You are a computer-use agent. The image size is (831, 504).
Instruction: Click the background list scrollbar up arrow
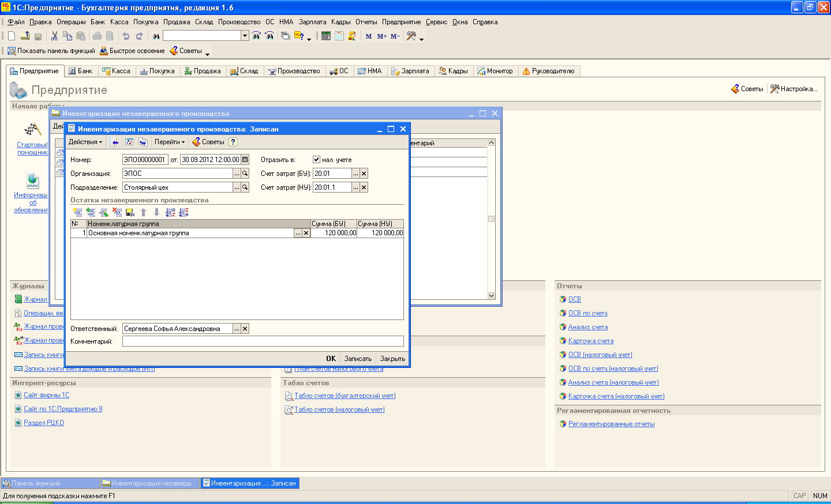[492, 142]
